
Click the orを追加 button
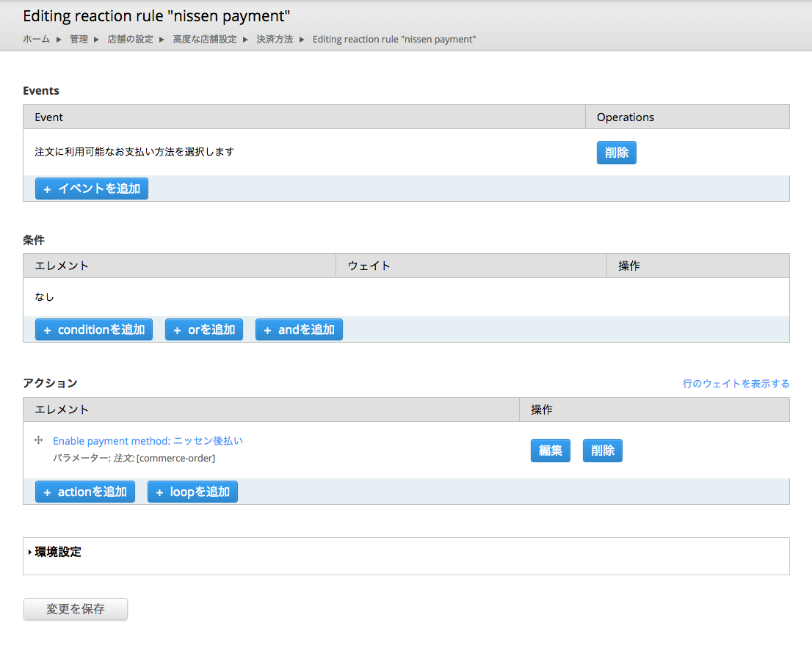tap(203, 329)
